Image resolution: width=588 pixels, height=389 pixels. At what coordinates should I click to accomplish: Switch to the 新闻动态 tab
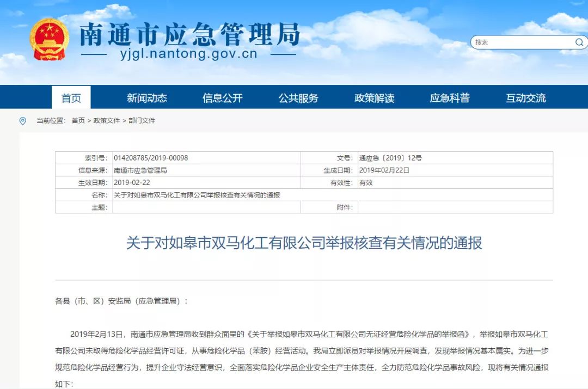[x=148, y=97]
